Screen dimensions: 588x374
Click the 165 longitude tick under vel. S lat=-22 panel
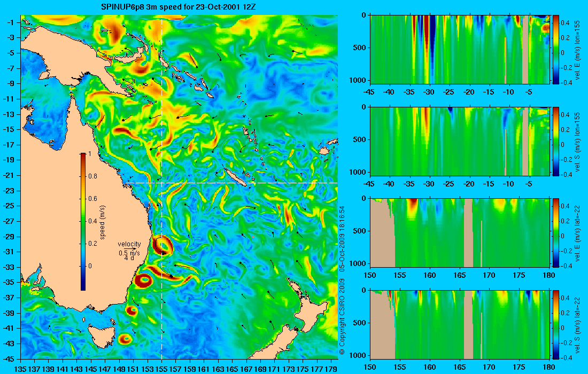[x=459, y=367]
